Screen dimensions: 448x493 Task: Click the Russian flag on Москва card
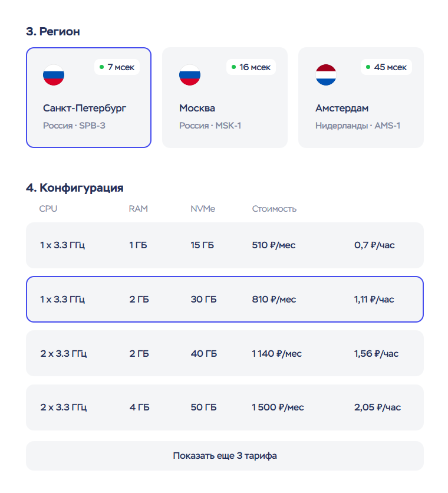point(190,75)
